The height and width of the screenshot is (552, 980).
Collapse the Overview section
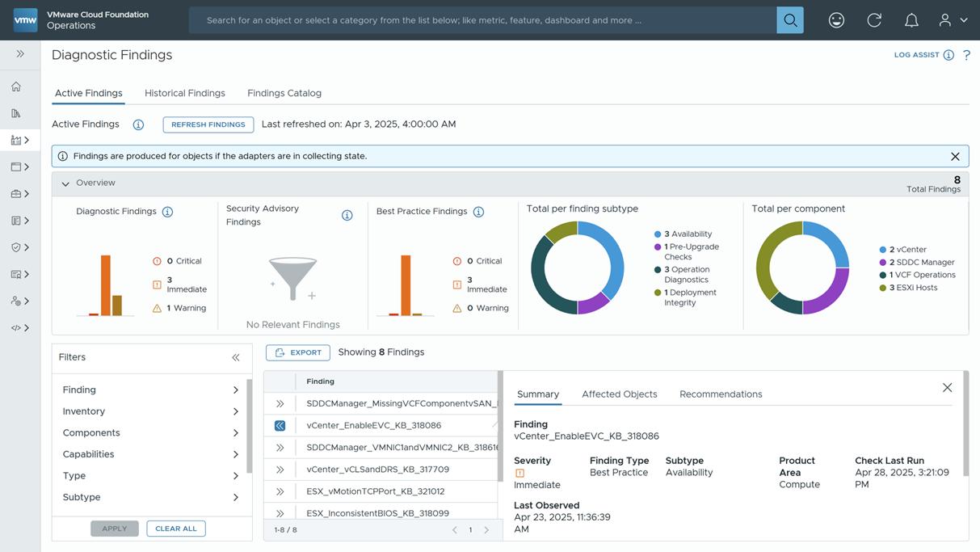pyautogui.click(x=65, y=183)
